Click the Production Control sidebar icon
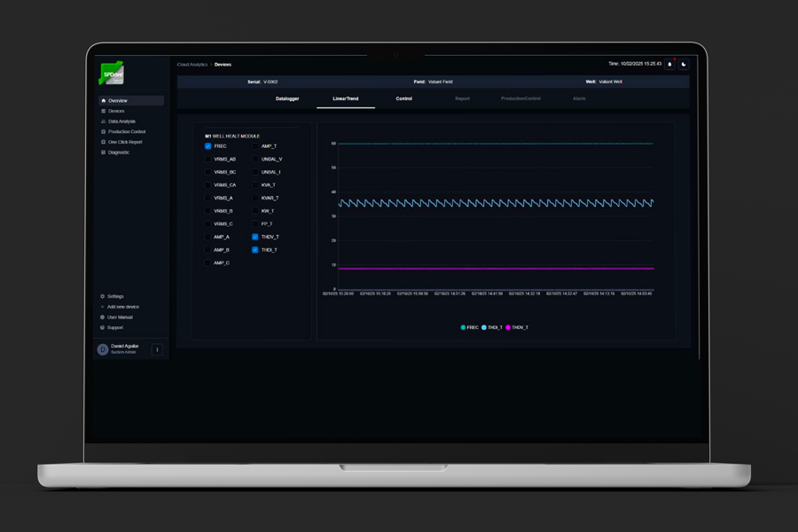 103,132
